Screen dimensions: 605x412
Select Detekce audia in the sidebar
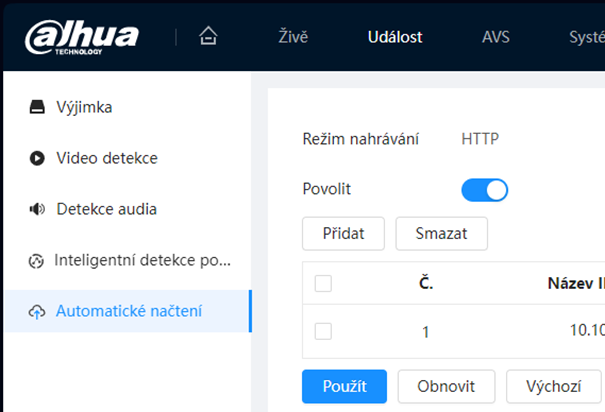click(107, 209)
